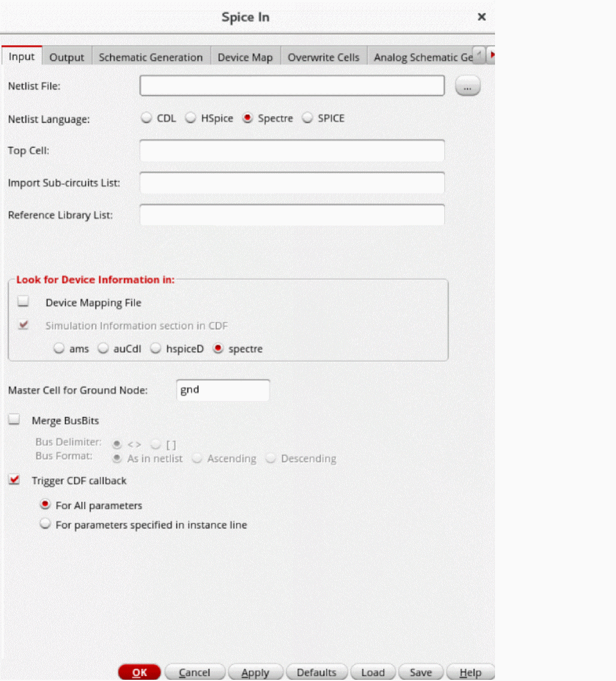Image resolution: width=616 pixels, height=681 pixels.
Task: Click the Netlist File input field
Action: (291, 86)
